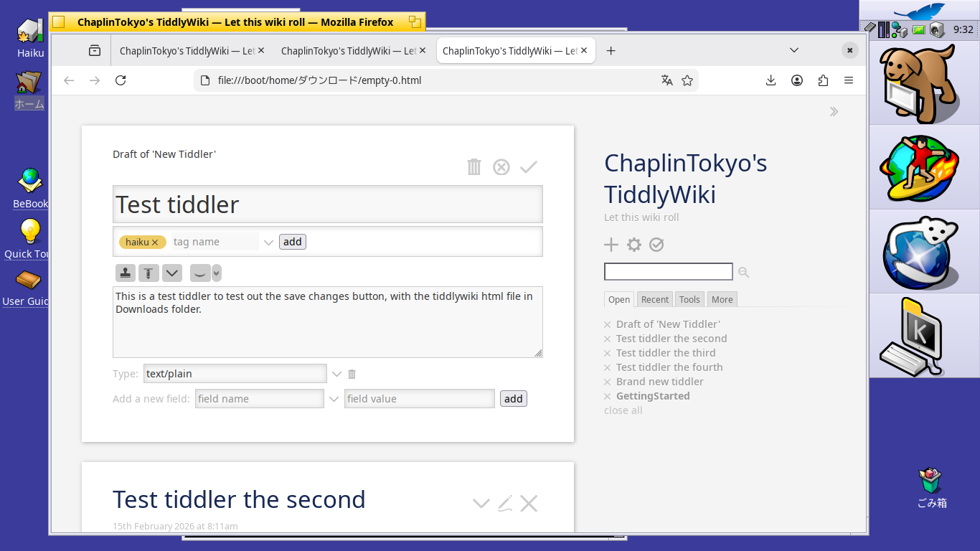Delete the draft tiddler via trash icon

[474, 167]
